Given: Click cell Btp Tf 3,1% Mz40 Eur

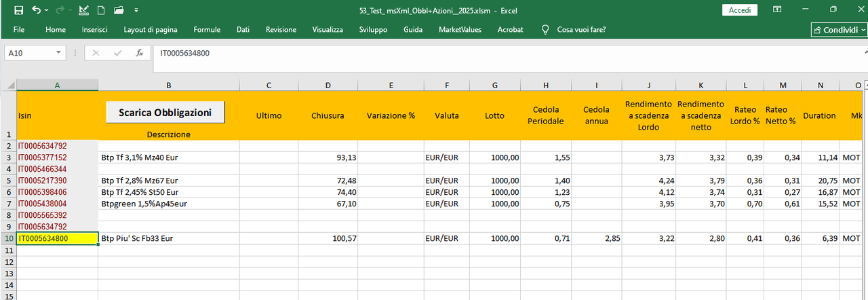Looking at the screenshot, I should tap(168, 157).
